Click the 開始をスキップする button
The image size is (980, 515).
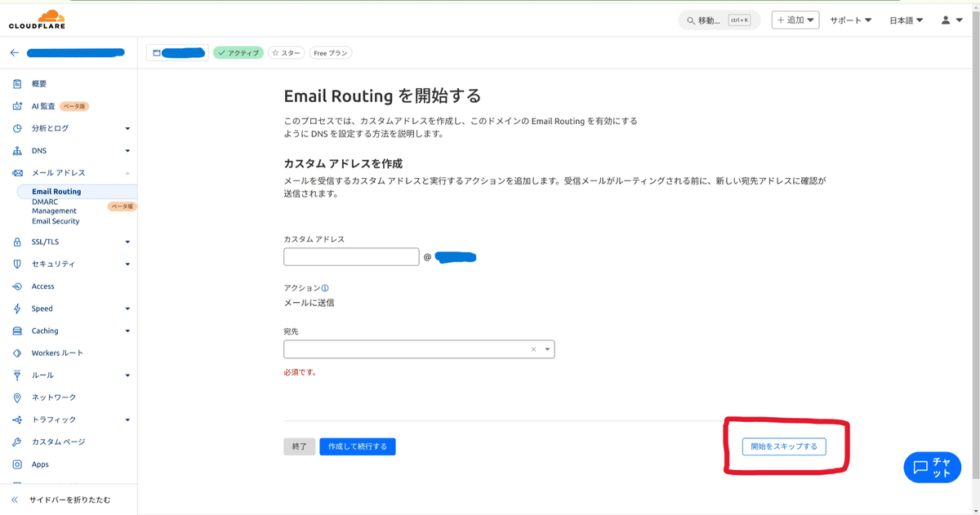click(x=784, y=446)
